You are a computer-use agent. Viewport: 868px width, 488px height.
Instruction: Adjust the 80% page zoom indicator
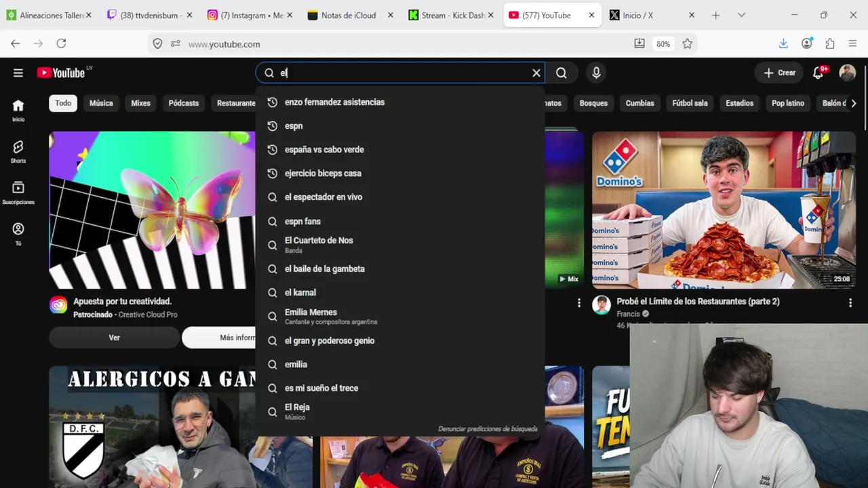(x=663, y=44)
